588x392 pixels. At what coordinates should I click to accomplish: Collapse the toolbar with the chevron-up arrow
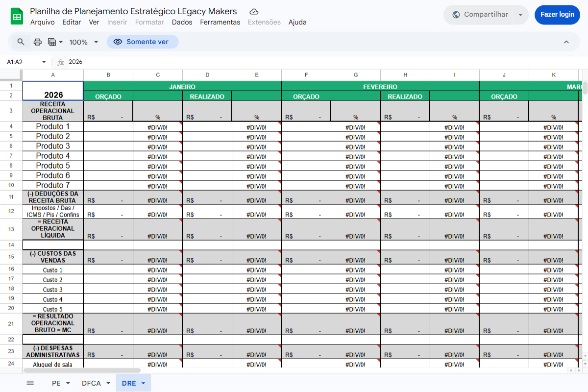click(566, 42)
